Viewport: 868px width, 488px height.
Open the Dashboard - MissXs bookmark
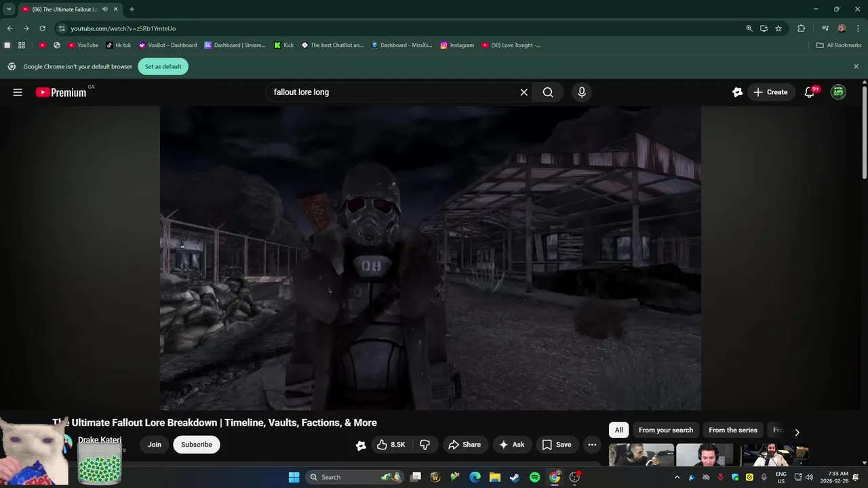(402, 45)
